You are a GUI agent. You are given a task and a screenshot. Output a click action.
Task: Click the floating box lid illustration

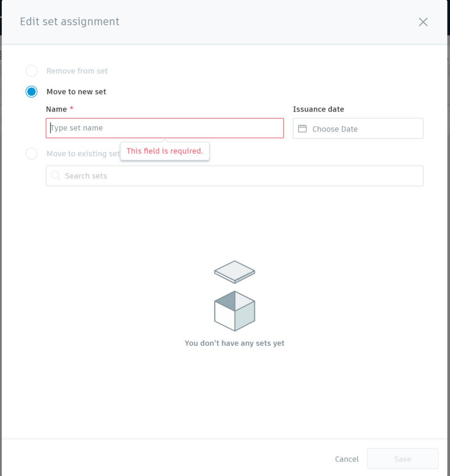point(235,271)
